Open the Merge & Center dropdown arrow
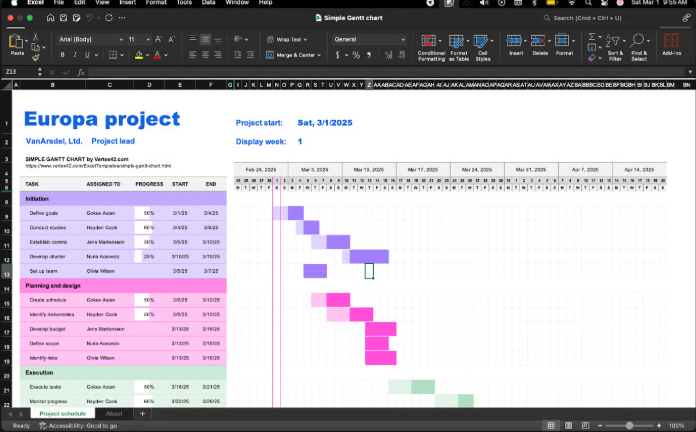The width and height of the screenshot is (696, 432). [x=321, y=55]
